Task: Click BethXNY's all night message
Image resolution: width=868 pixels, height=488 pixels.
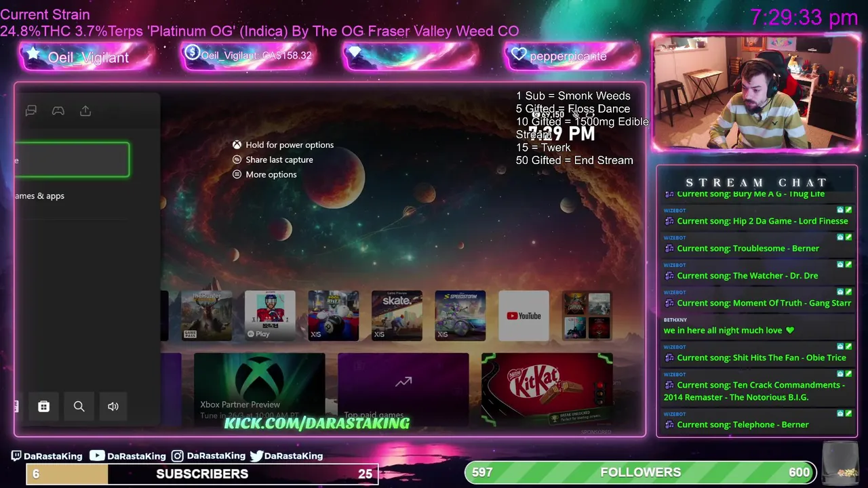Action: (x=728, y=330)
